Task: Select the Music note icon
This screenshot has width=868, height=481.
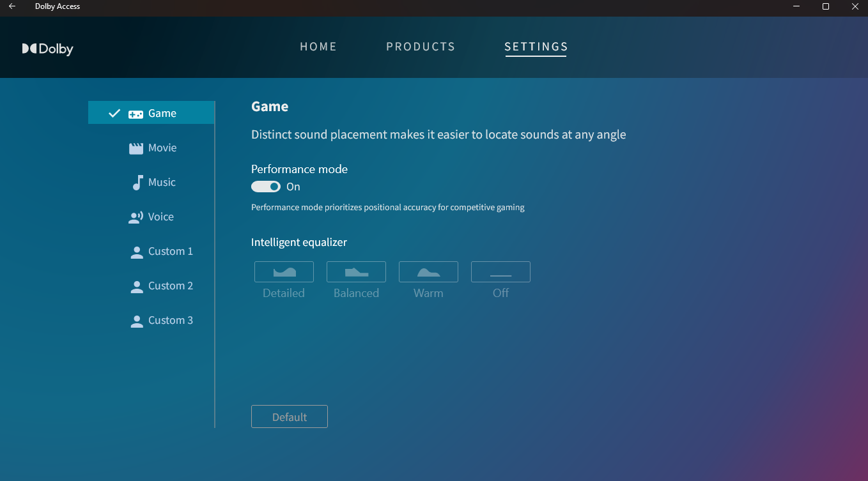Action: point(137,183)
